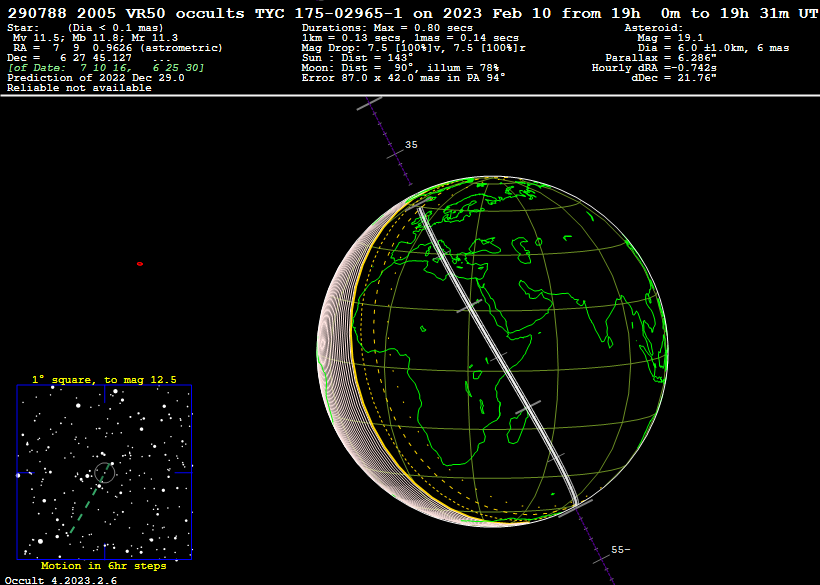Click the asteroid 'Mag = 19.1' value
Image resolution: width=820 pixels, height=585 pixels.
670,38
